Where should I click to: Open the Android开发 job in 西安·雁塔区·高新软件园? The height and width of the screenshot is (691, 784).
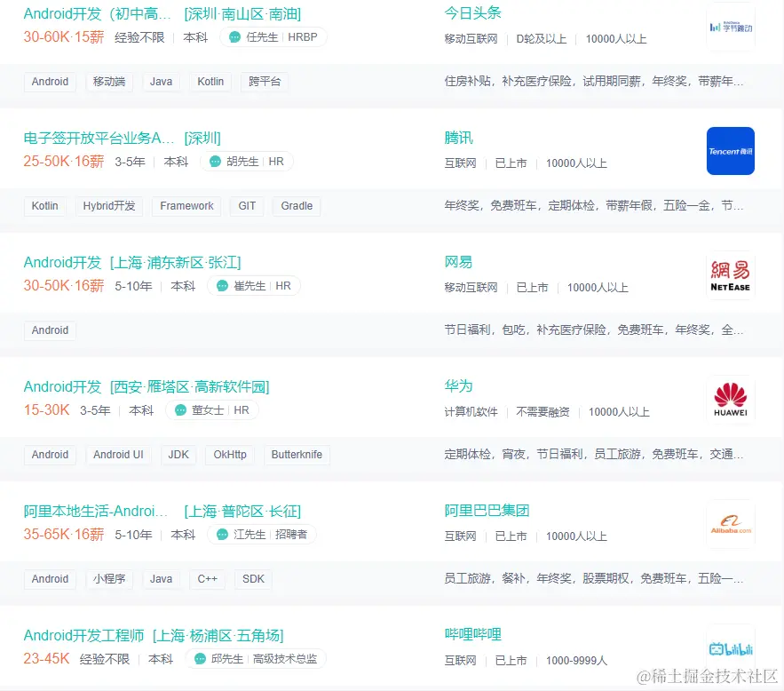pyautogui.click(x=146, y=387)
